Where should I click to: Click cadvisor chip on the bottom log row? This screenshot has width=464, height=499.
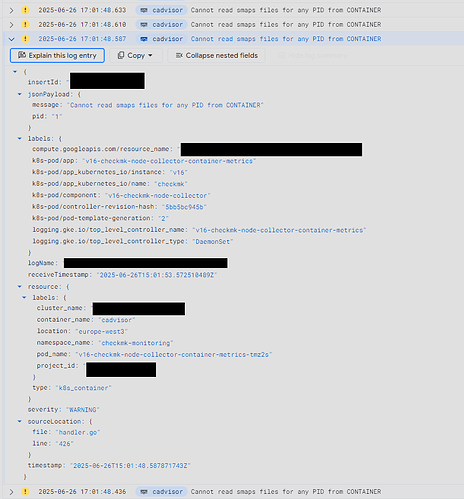[161, 492]
